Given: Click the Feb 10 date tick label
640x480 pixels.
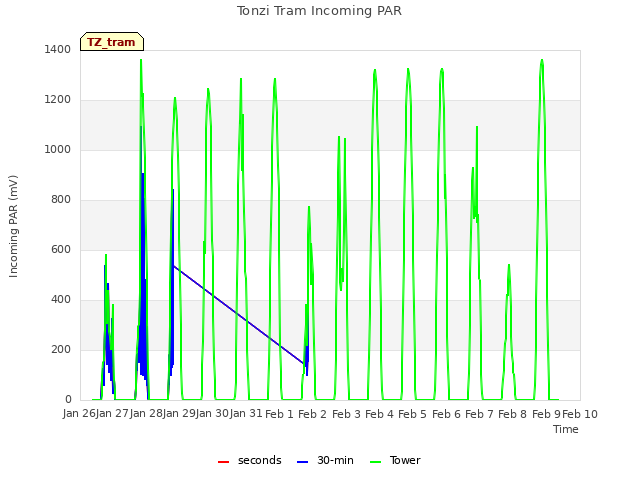Looking at the screenshot, I should point(580,414).
